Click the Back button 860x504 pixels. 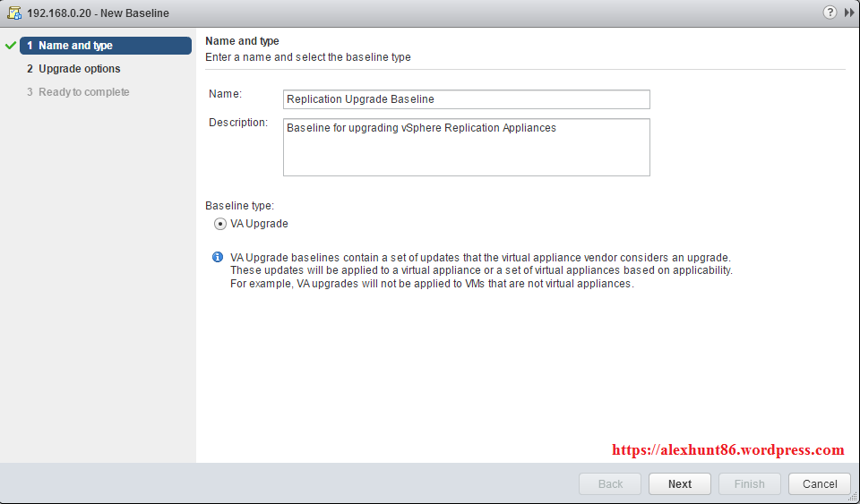610,484
